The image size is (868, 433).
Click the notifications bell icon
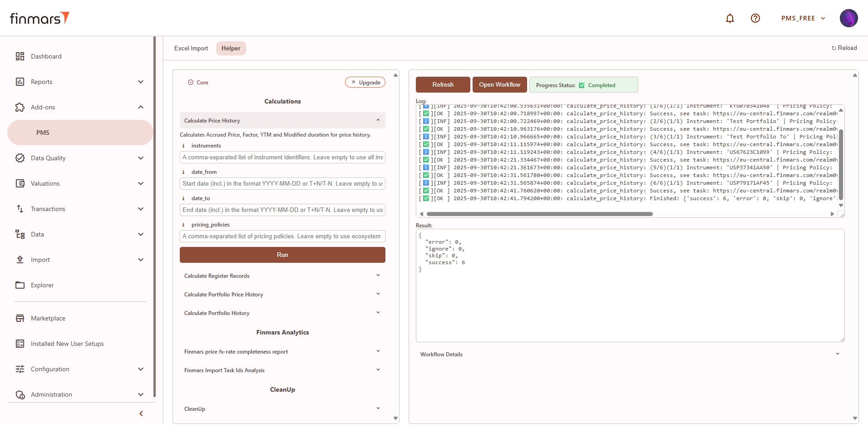730,18
